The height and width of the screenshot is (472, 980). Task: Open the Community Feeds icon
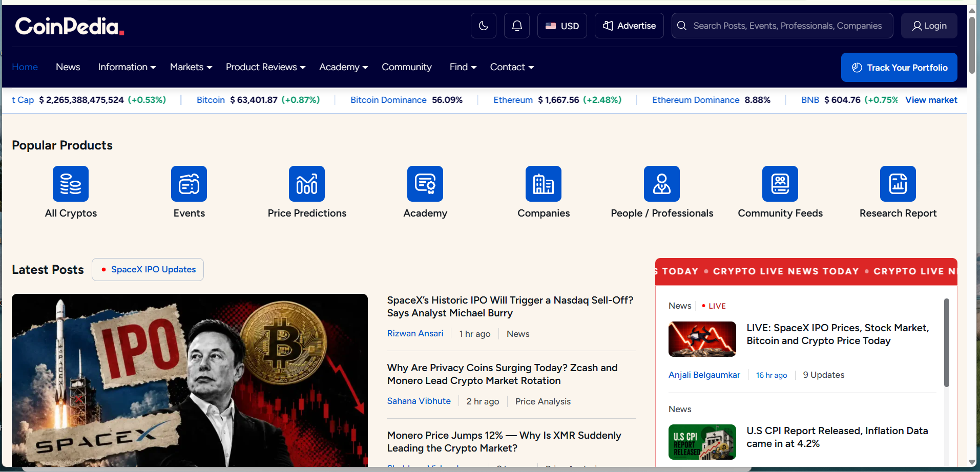point(780,184)
